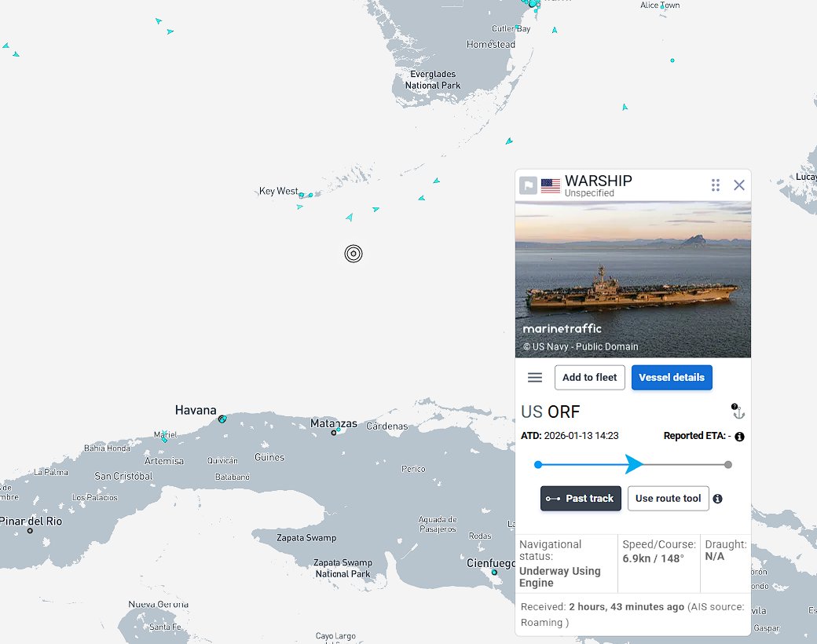Click the Matanzas port marker
The image size is (817, 644).
[x=334, y=433]
